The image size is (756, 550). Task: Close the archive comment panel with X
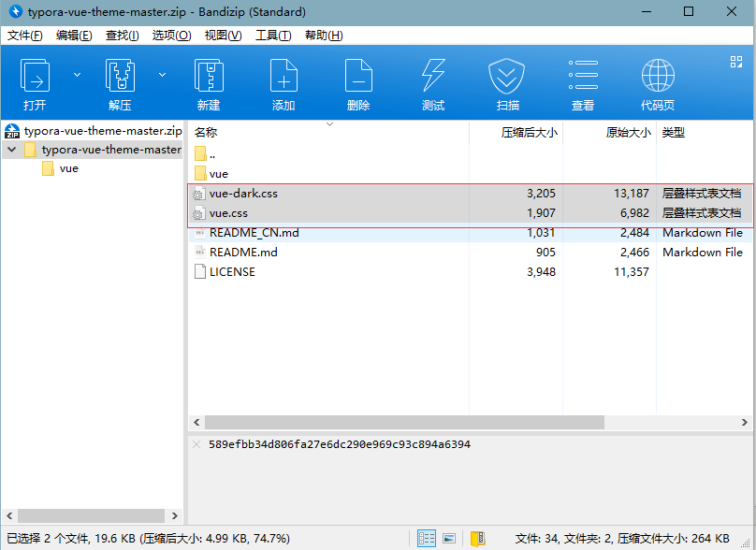pos(196,444)
